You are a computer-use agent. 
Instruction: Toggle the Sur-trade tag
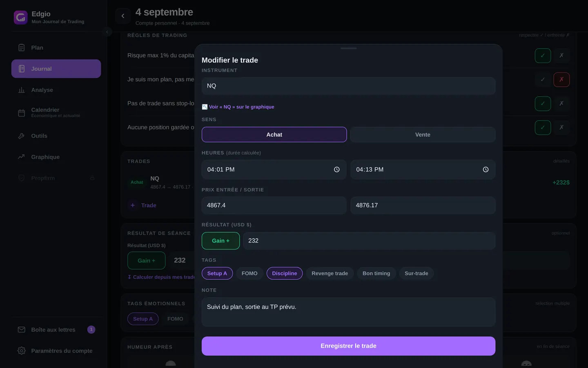(x=416, y=274)
